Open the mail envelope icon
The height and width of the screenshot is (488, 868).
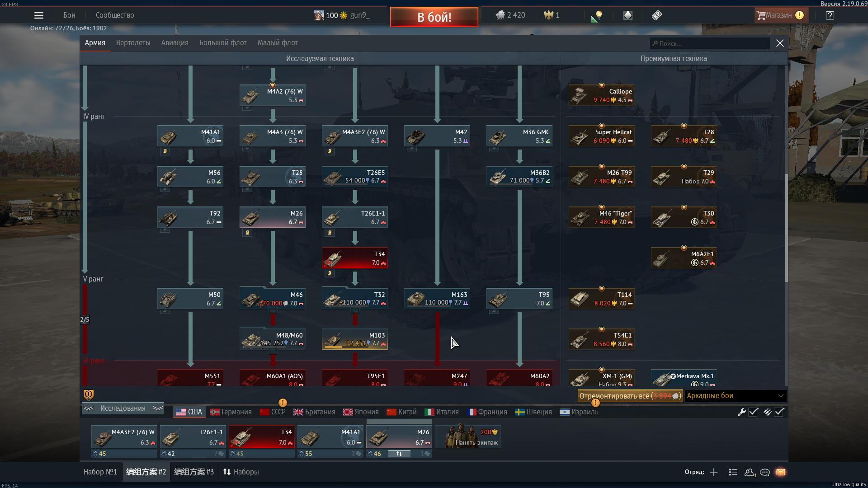(781, 472)
